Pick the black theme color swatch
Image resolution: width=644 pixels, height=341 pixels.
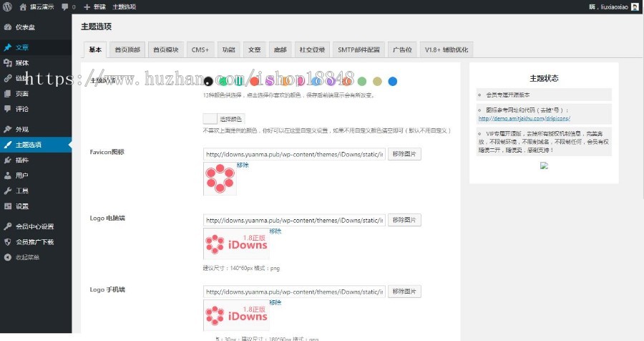click(x=208, y=81)
